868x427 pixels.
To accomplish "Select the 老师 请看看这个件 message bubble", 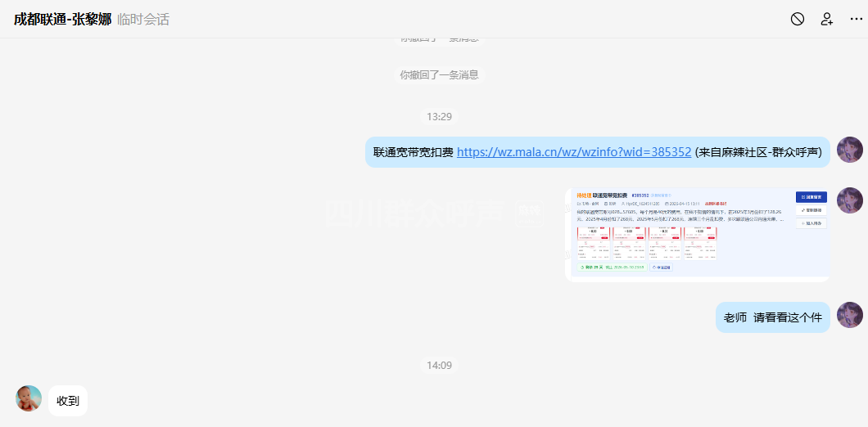I will [x=772, y=317].
